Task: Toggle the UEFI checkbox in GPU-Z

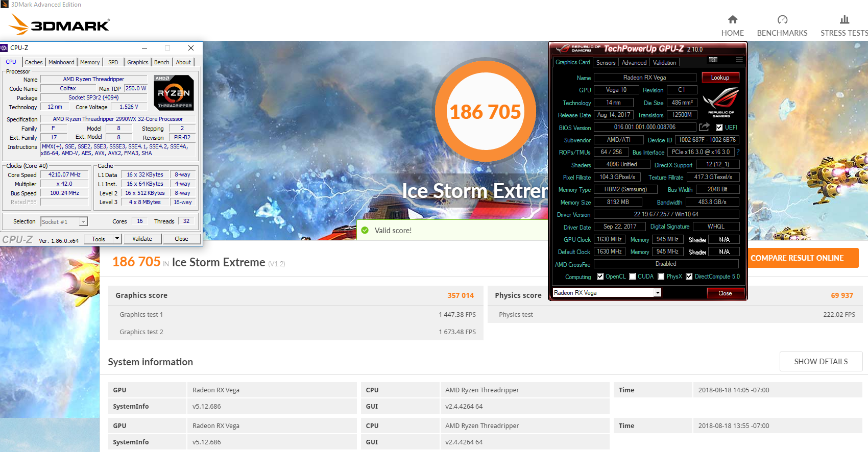Action: point(719,128)
